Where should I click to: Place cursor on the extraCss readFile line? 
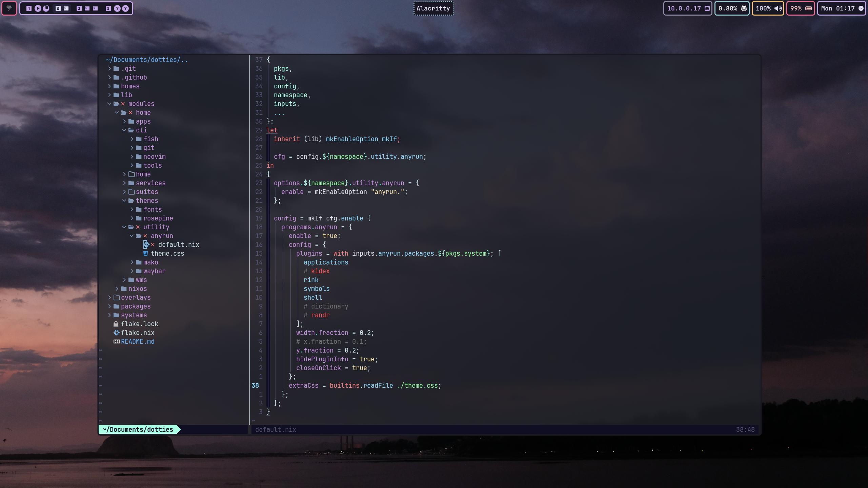point(365,385)
